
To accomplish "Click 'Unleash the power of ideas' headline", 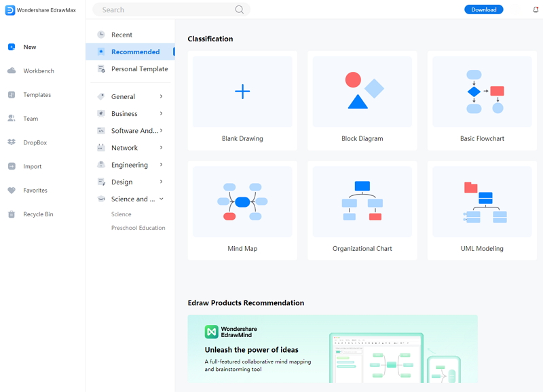I will coord(251,350).
